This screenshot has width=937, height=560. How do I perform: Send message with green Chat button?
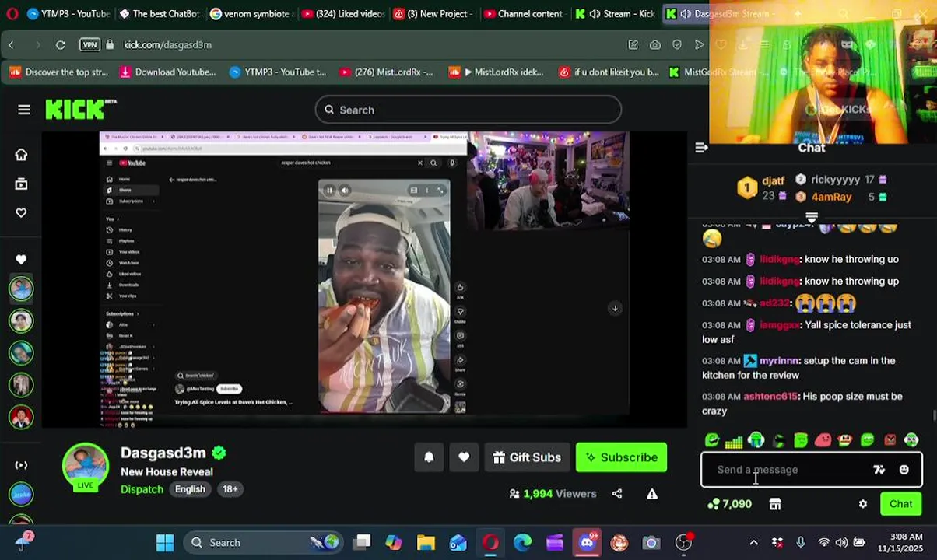[901, 504]
